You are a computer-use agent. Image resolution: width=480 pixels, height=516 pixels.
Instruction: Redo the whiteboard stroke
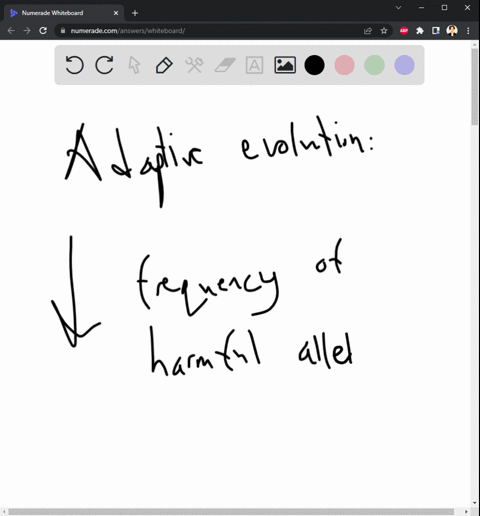click(104, 65)
